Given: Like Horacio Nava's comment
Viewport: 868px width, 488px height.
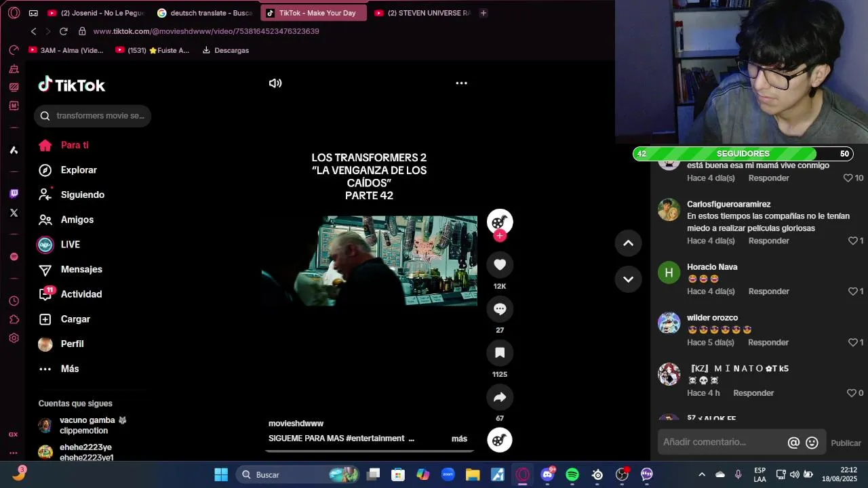Looking at the screenshot, I should (852, 291).
